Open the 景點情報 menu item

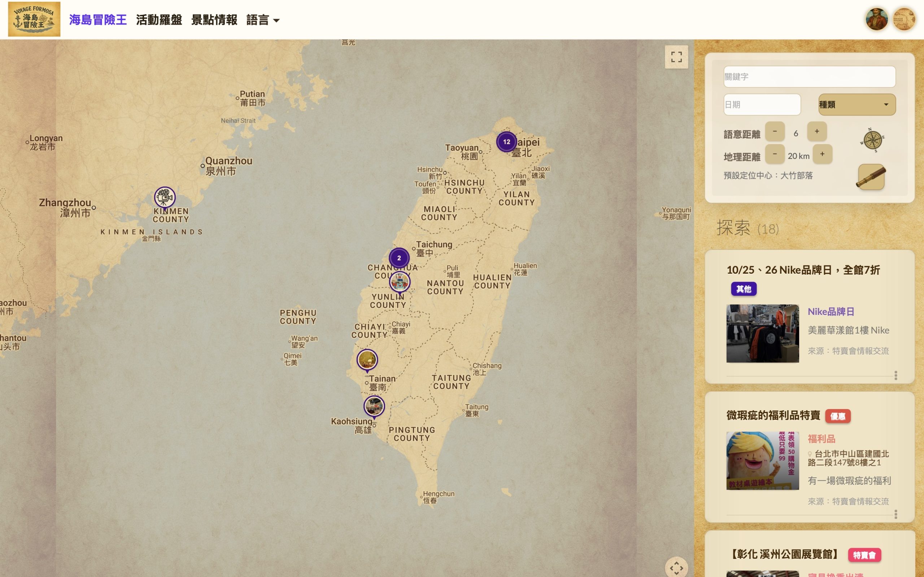214,20
